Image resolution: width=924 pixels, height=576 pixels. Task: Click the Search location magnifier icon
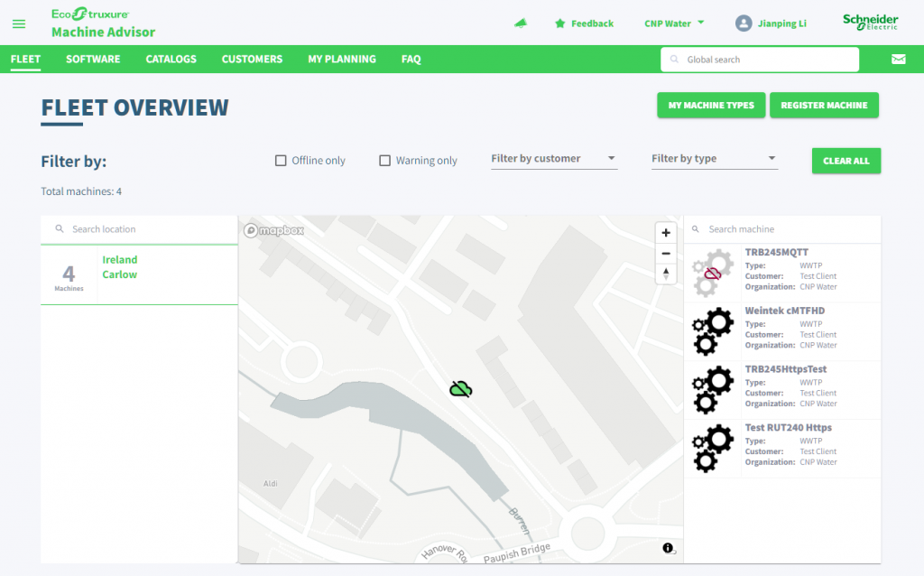coord(60,228)
